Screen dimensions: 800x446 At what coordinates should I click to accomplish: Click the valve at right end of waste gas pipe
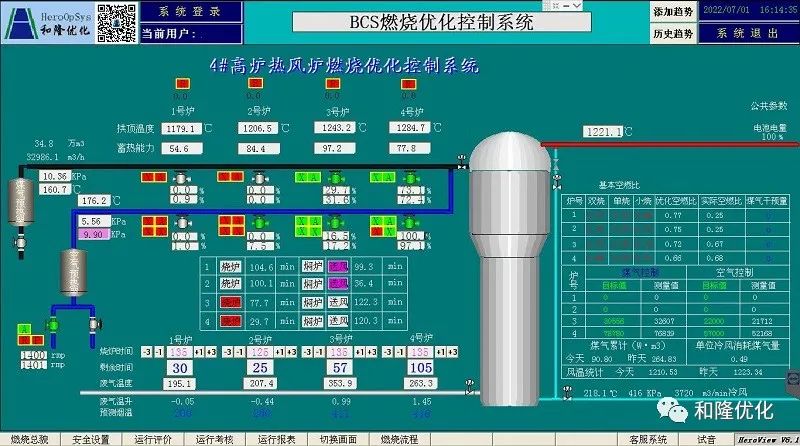469,386
